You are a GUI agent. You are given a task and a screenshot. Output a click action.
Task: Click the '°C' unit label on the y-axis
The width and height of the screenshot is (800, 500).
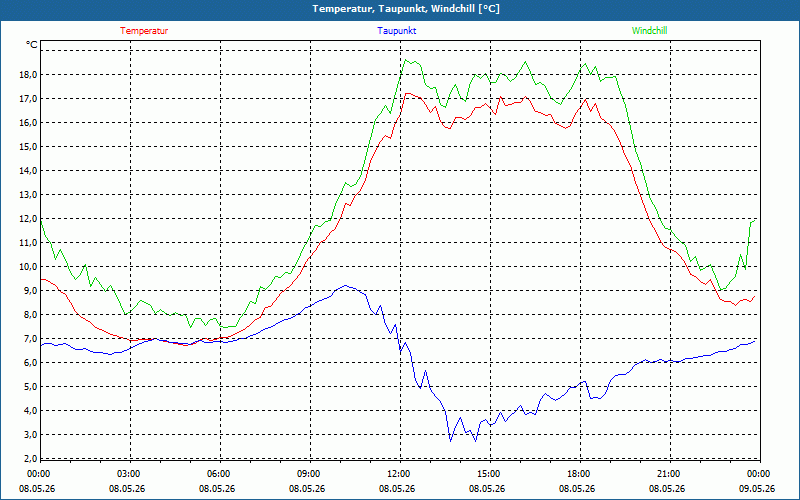[32, 45]
